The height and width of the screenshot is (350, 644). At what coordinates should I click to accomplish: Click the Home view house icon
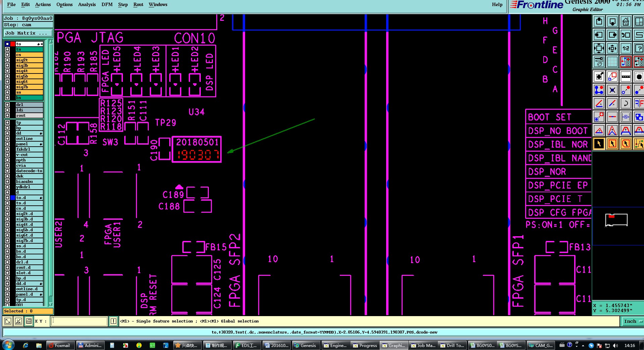[626, 22]
